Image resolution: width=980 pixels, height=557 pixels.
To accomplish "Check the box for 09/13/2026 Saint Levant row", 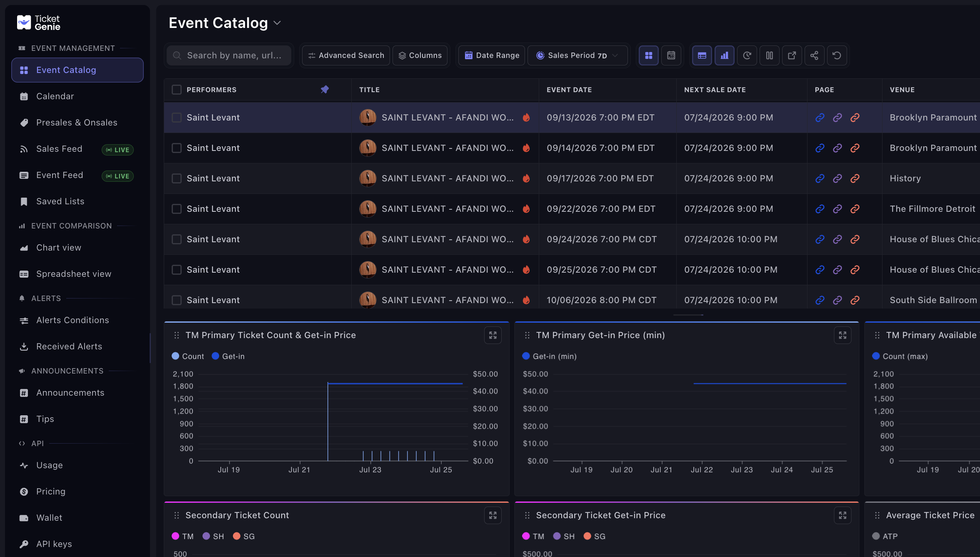I will tap(177, 118).
